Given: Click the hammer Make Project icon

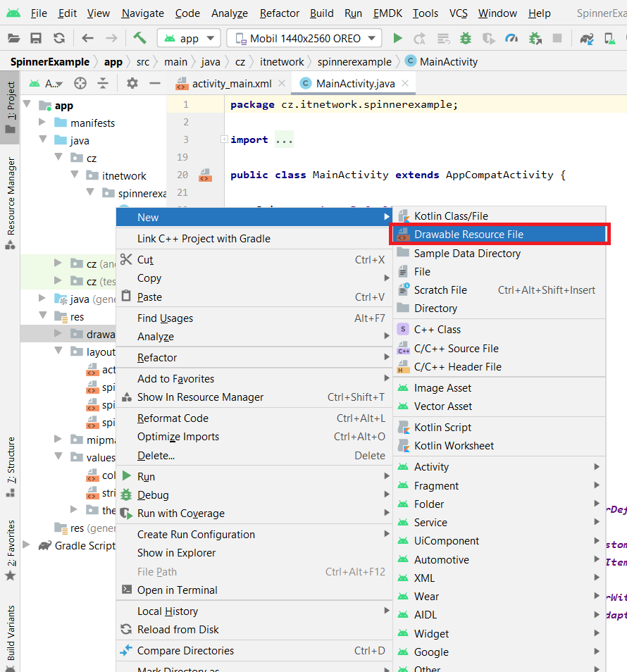Looking at the screenshot, I should point(139,39).
